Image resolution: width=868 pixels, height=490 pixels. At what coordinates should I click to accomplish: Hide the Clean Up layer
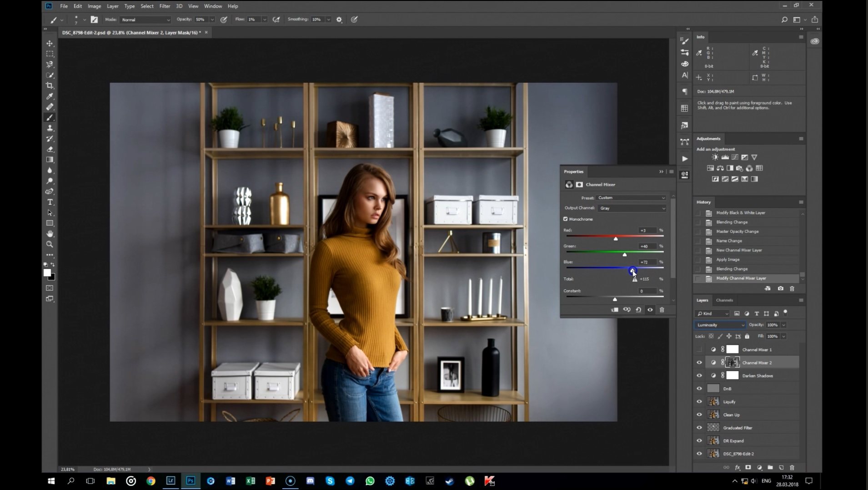click(699, 414)
